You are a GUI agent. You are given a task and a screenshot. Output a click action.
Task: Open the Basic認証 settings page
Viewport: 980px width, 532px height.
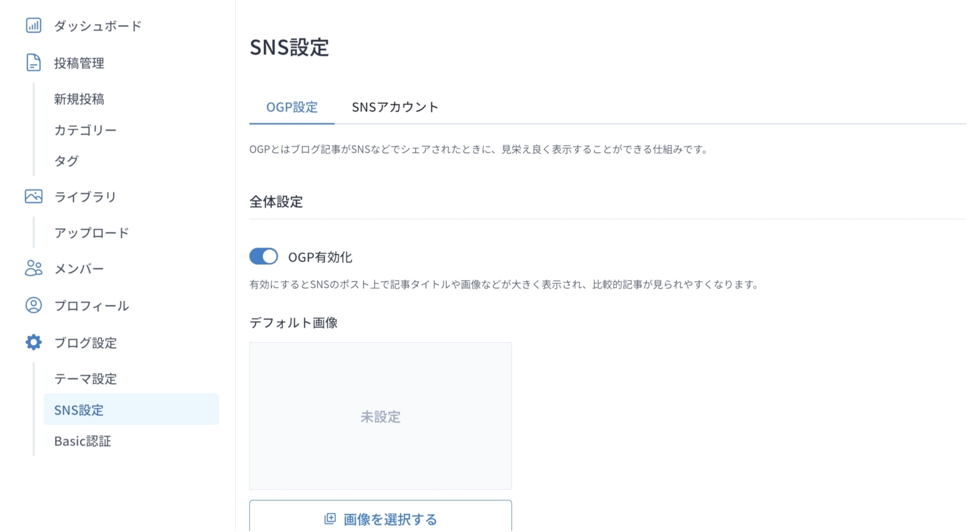(83, 441)
